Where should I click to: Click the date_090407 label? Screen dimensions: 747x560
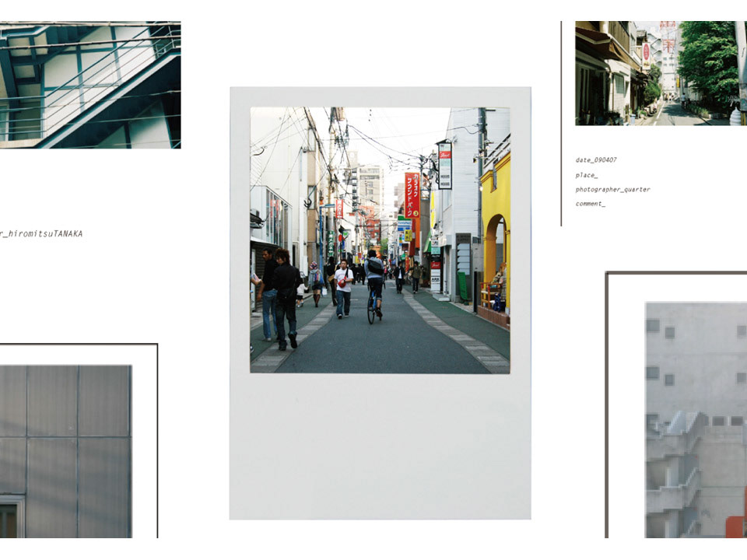point(596,160)
